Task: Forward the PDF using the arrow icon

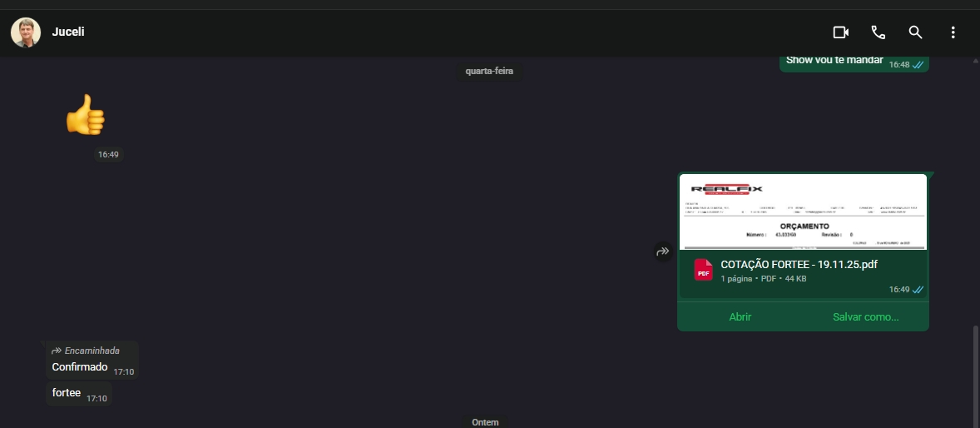Action: 663,251
